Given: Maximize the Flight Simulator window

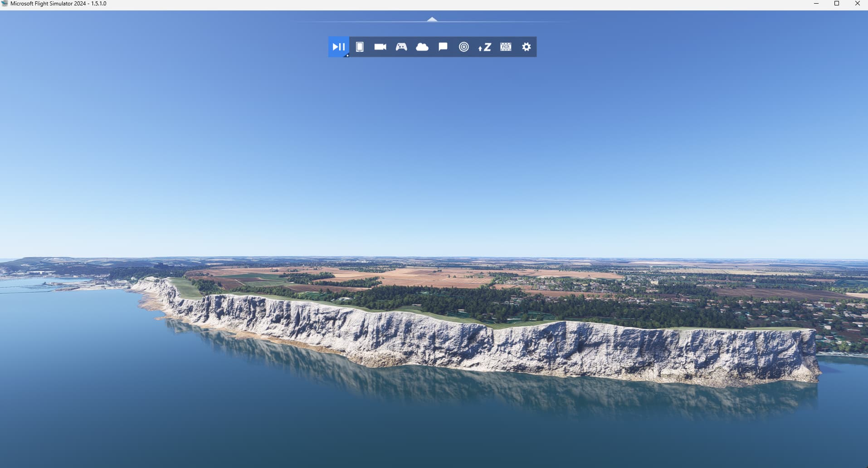Looking at the screenshot, I should 837,4.
